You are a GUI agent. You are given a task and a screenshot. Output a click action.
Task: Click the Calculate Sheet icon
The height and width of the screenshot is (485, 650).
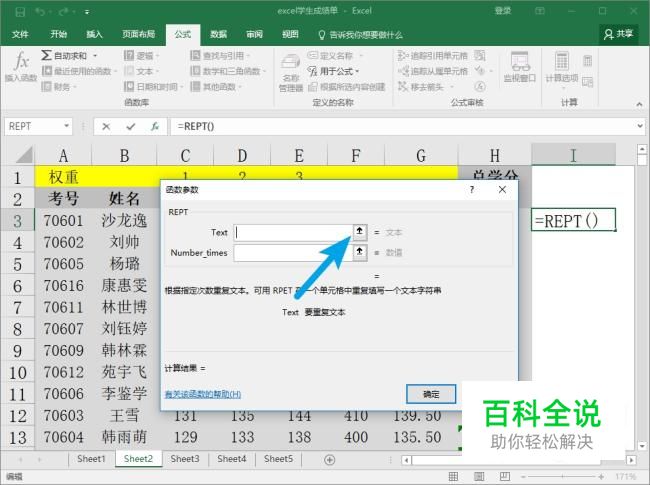(x=587, y=82)
